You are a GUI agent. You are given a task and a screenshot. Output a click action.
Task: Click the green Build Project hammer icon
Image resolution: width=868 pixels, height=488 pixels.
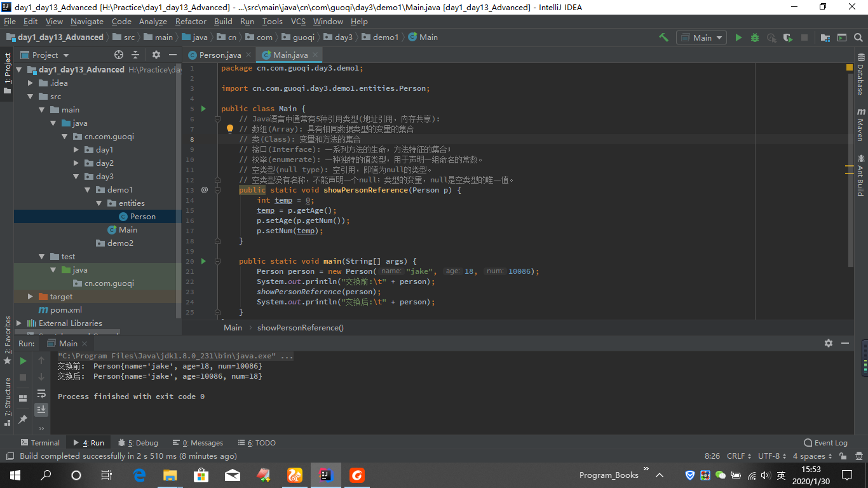(x=663, y=37)
